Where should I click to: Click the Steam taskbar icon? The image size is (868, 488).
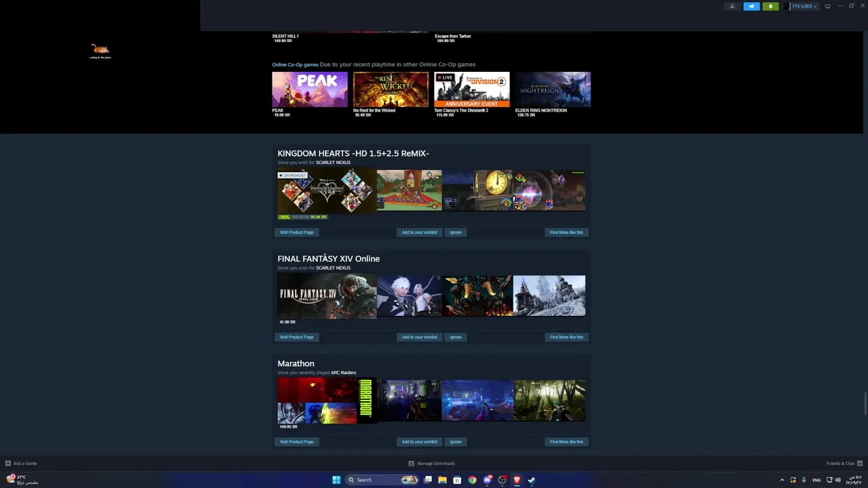tap(532, 480)
